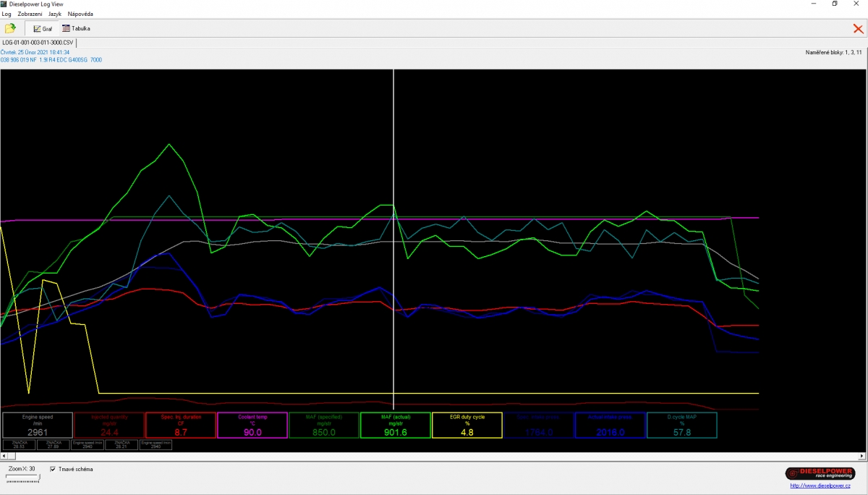Switch to Graf view
The image size is (868, 495).
pyautogui.click(x=43, y=28)
